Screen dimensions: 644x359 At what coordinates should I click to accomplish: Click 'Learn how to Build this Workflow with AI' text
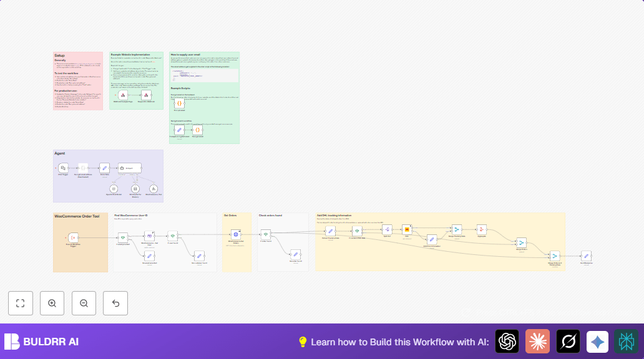(x=399, y=342)
